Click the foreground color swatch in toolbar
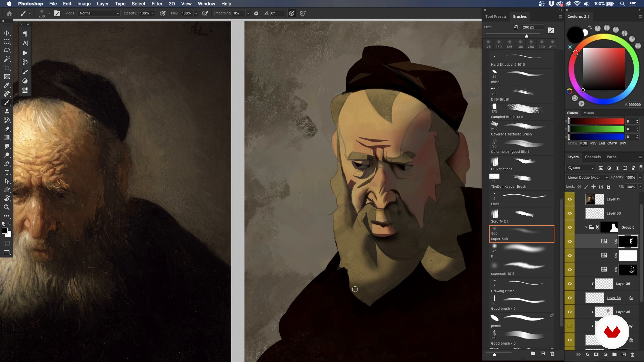This screenshot has width=644, height=362. pos(5,231)
